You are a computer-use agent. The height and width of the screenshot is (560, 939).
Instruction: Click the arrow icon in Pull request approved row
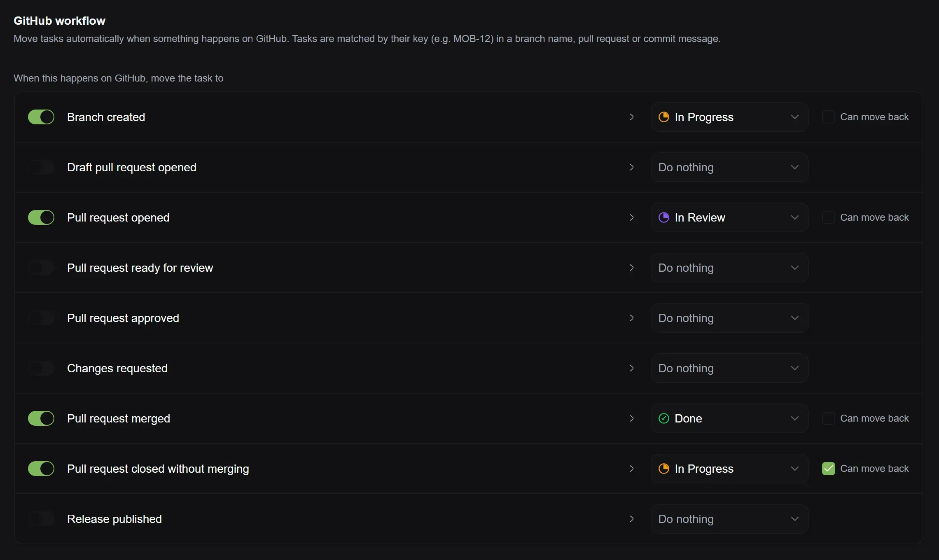pyautogui.click(x=632, y=318)
